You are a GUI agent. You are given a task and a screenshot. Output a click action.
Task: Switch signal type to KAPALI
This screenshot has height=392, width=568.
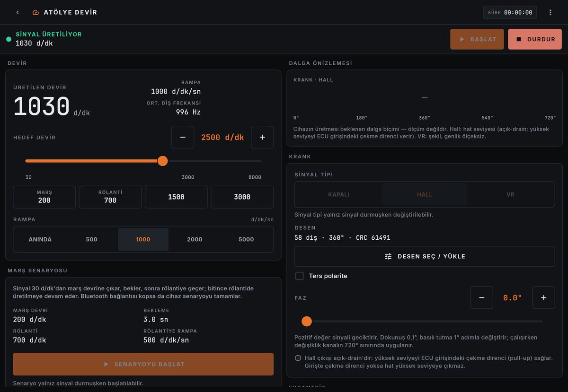pyautogui.click(x=339, y=194)
